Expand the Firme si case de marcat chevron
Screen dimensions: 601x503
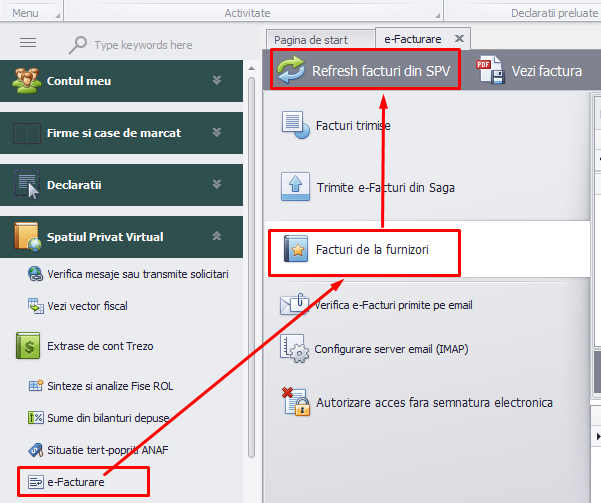[x=217, y=132]
